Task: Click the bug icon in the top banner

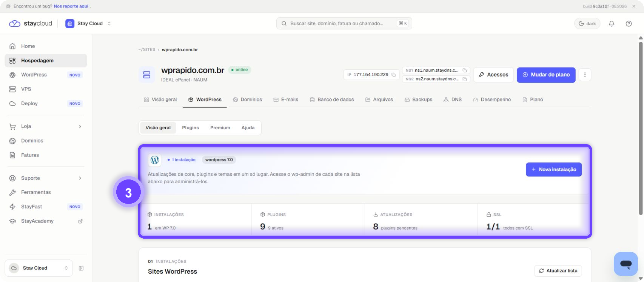Action: point(8,6)
